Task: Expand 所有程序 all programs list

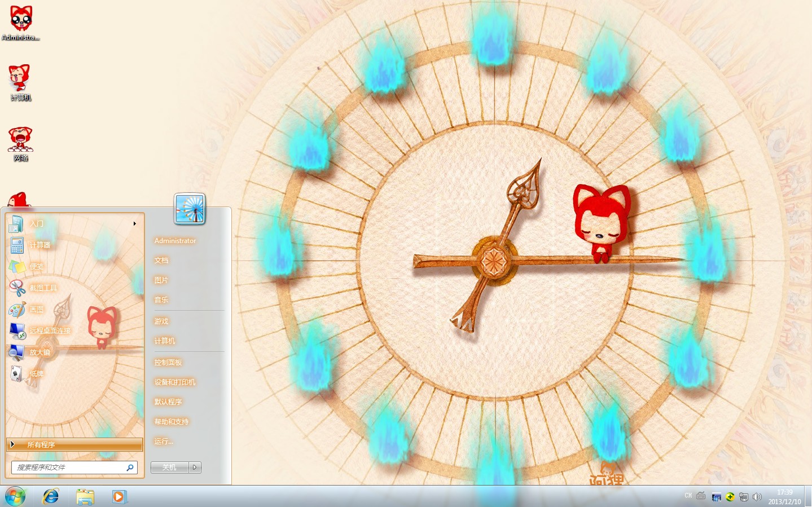Action: pos(74,444)
